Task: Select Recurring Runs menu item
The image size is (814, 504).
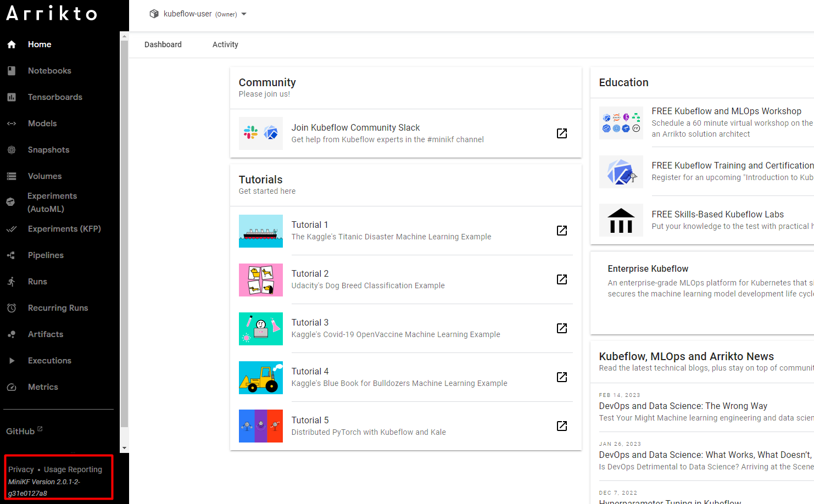Action: (58, 308)
